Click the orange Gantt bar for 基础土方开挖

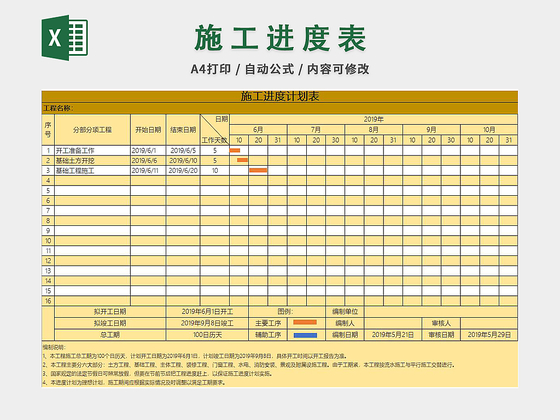click(x=242, y=160)
